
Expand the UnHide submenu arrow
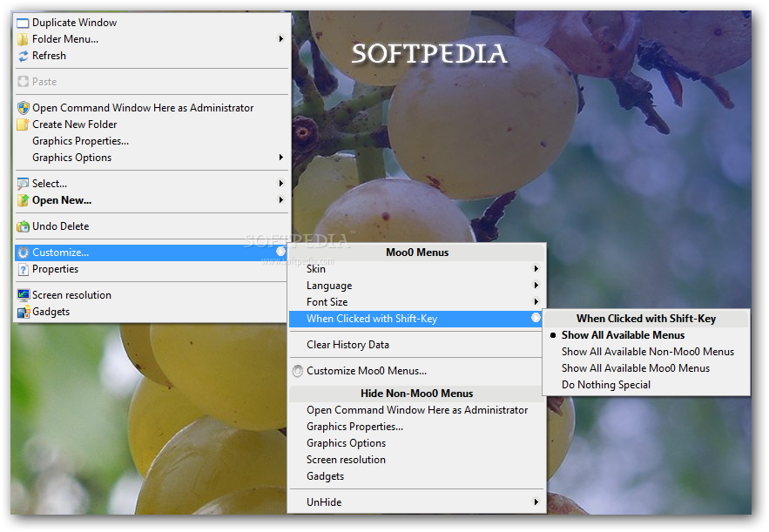tap(536, 502)
